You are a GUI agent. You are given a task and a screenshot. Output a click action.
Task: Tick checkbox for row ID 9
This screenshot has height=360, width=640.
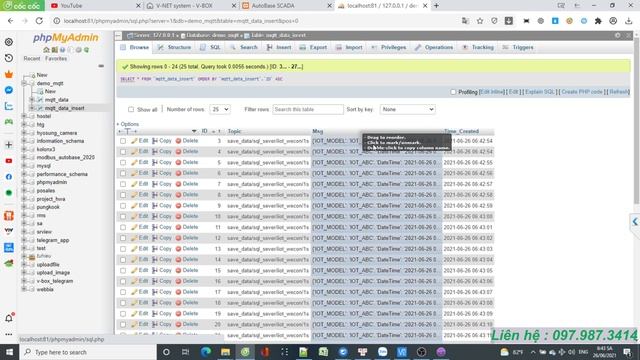pyautogui.click(x=123, y=206)
